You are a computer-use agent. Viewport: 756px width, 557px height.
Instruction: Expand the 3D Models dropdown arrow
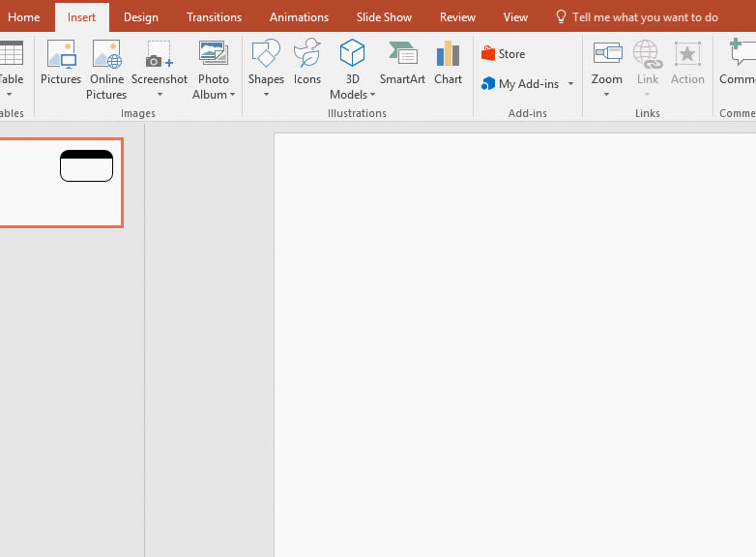coord(372,95)
